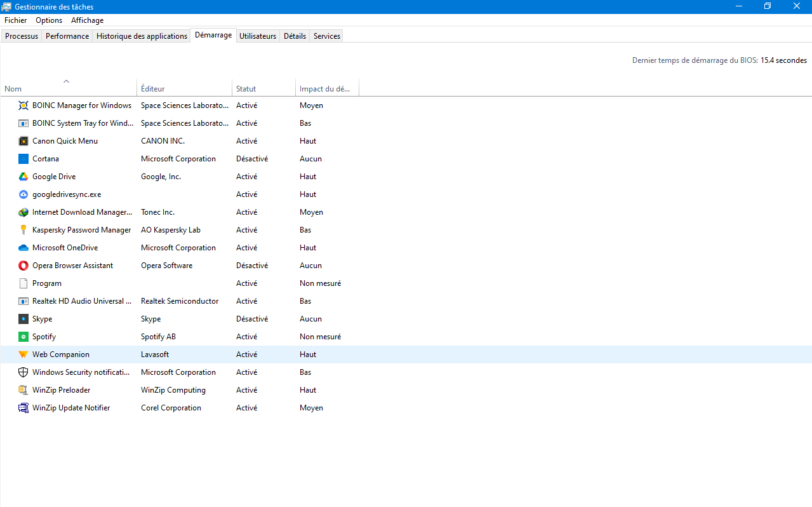812x507 pixels.
Task: Select the Kaspersky Password Manager key icon
Action: 23,230
